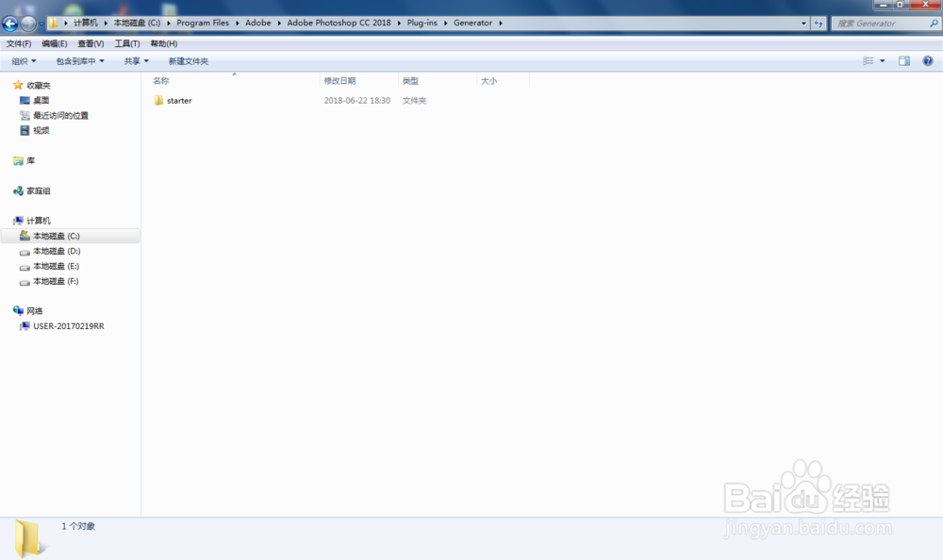The height and width of the screenshot is (560, 943).
Task: Select 本地磁盘 (D:) in navigation pane
Action: [x=57, y=251]
